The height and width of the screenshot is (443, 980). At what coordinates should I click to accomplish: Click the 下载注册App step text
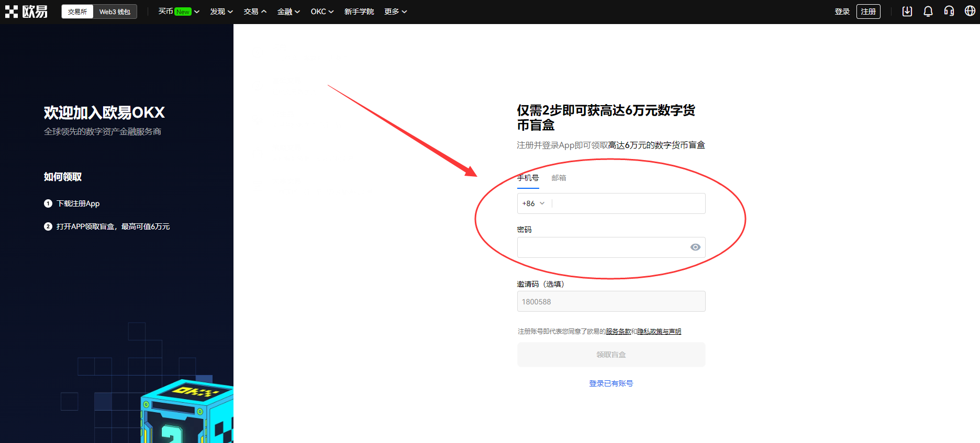coord(78,203)
